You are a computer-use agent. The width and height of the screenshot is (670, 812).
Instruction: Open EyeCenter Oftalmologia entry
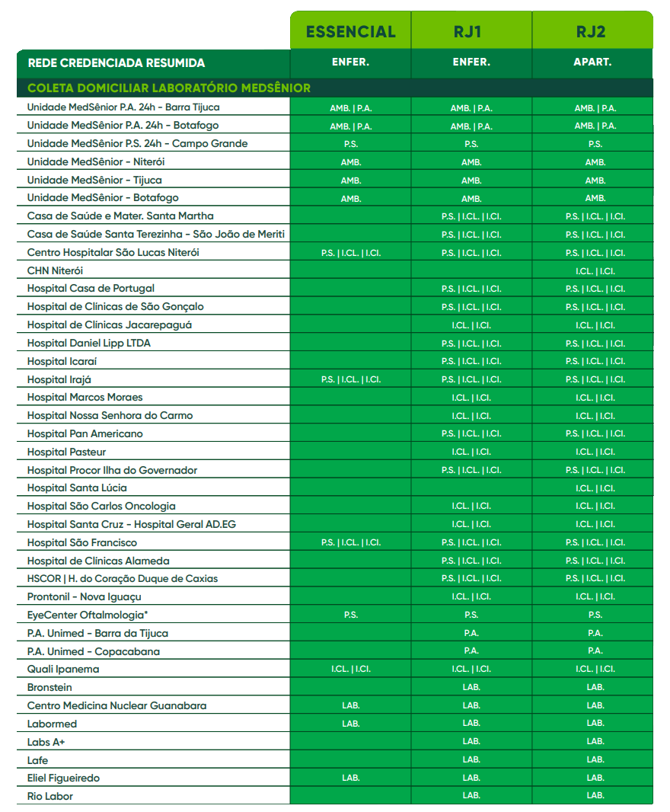pos(88,615)
